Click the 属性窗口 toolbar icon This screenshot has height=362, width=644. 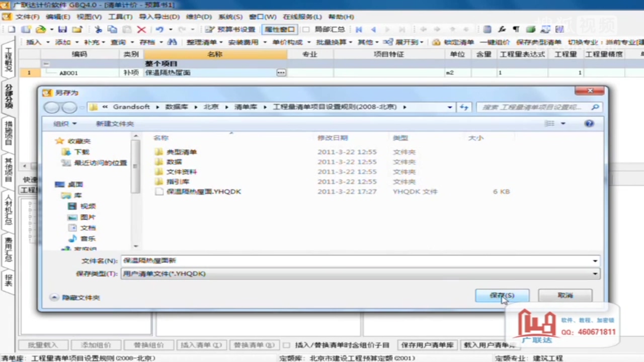pos(279,29)
